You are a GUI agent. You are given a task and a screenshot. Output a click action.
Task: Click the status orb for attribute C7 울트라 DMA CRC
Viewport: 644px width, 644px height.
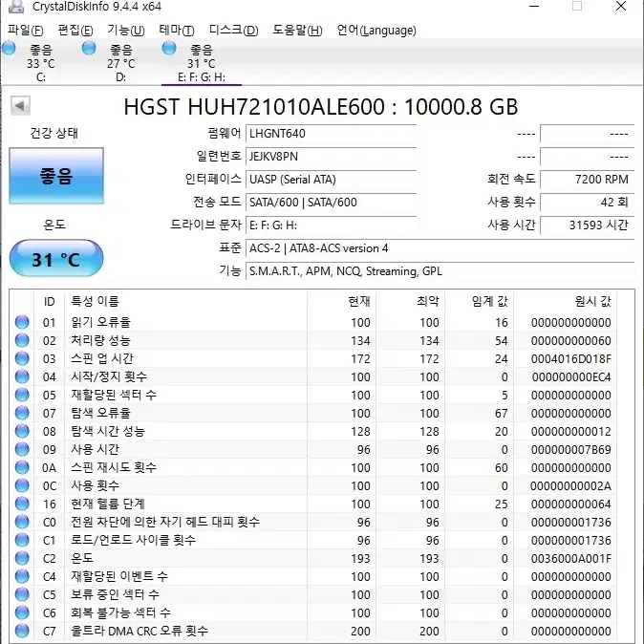(x=22, y=631)
